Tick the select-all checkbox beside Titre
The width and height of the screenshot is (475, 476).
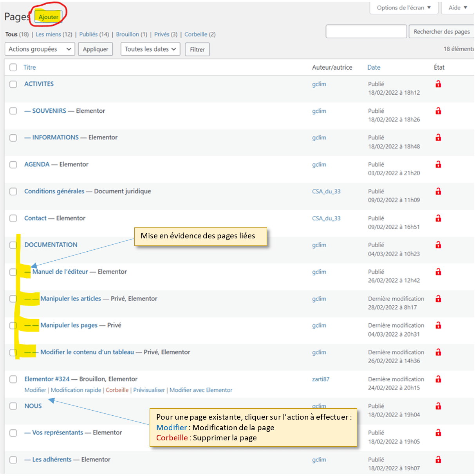coord(13,67)
